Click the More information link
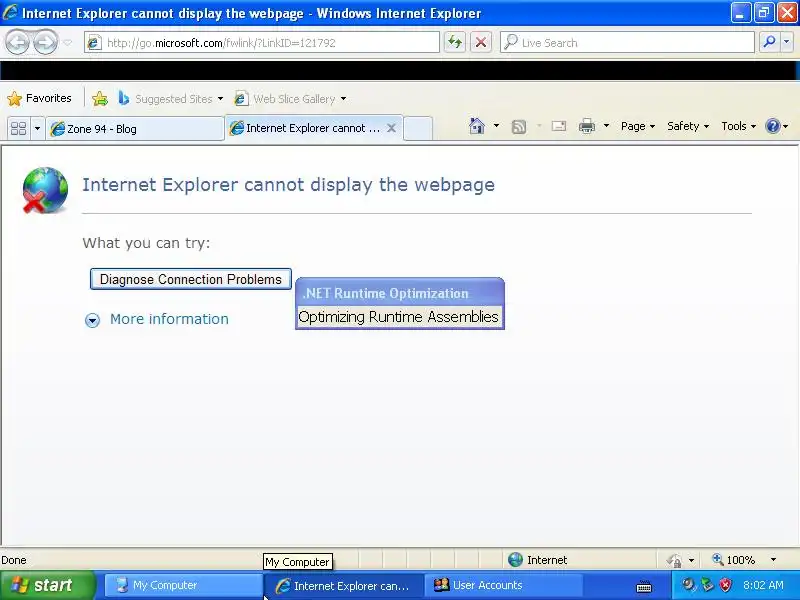The height and width of the screenshot is (600, 800). (169, 319)
